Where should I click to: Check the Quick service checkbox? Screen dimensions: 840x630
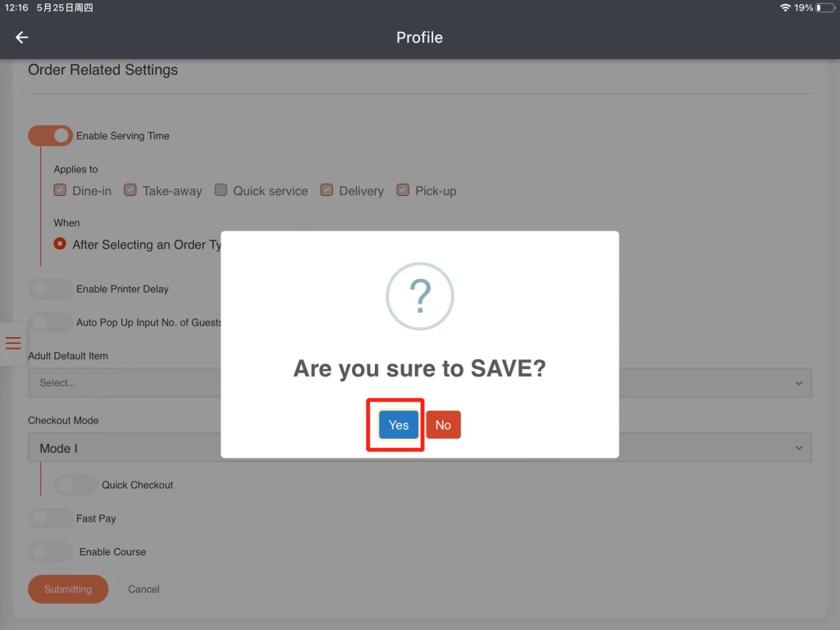(221, 190)
